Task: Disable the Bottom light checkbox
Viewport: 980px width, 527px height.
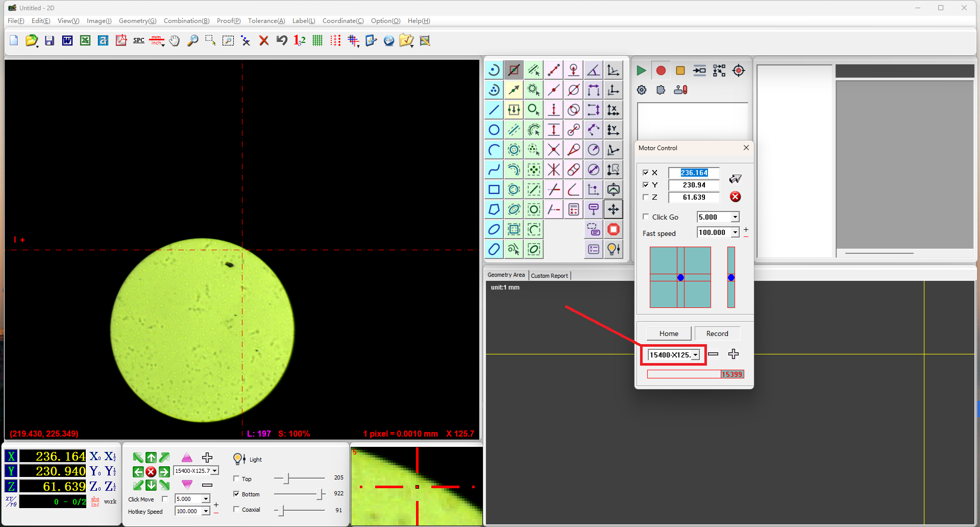Action: point(236,494)
